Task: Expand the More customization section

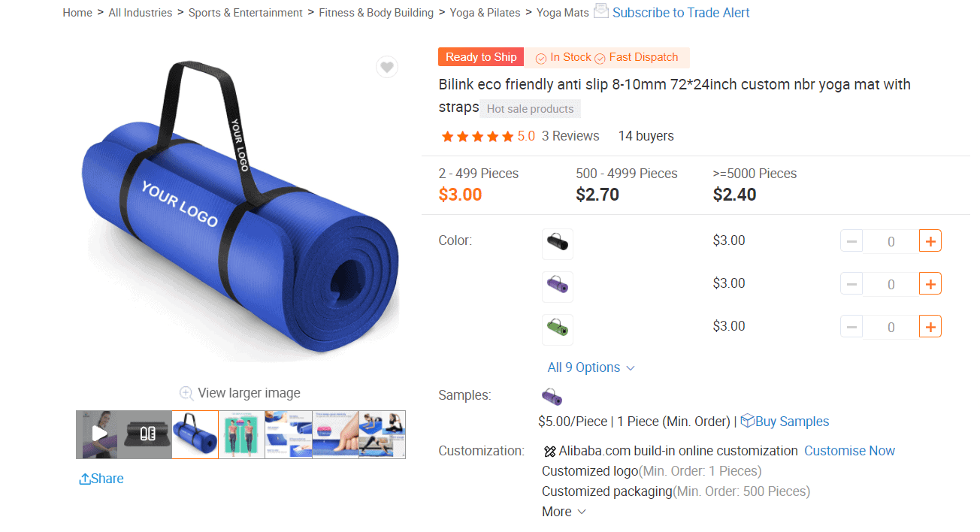Action: [x=564, y=511]
